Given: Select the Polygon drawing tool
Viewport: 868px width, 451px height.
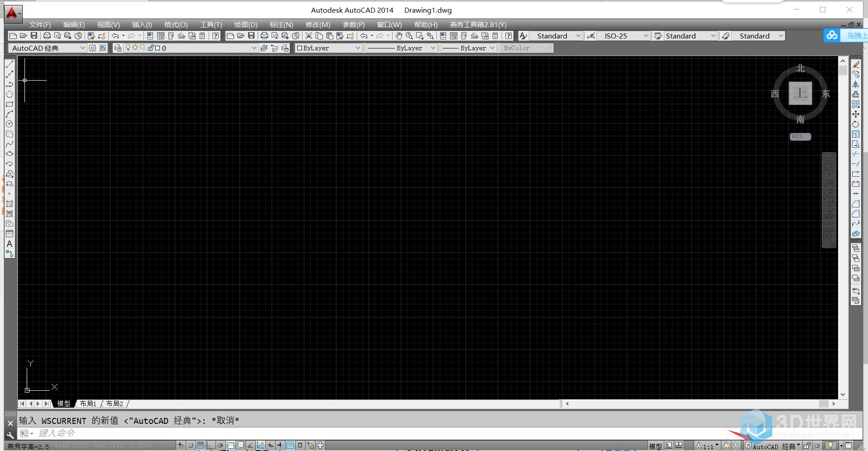Looking at the screenshot, I should [10, 94].
